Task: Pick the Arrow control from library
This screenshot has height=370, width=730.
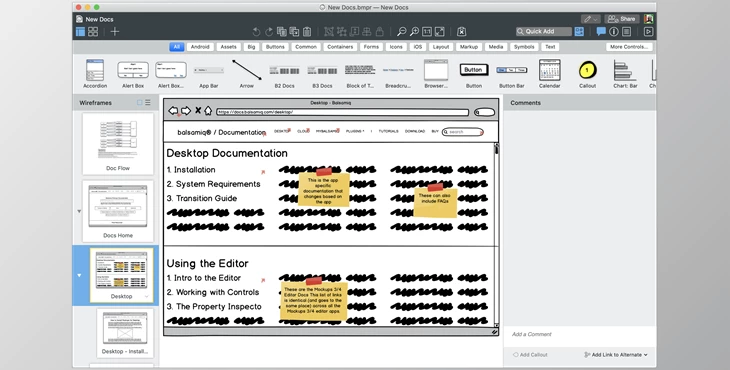Action: pyautogui.click(x=247, y=74)
